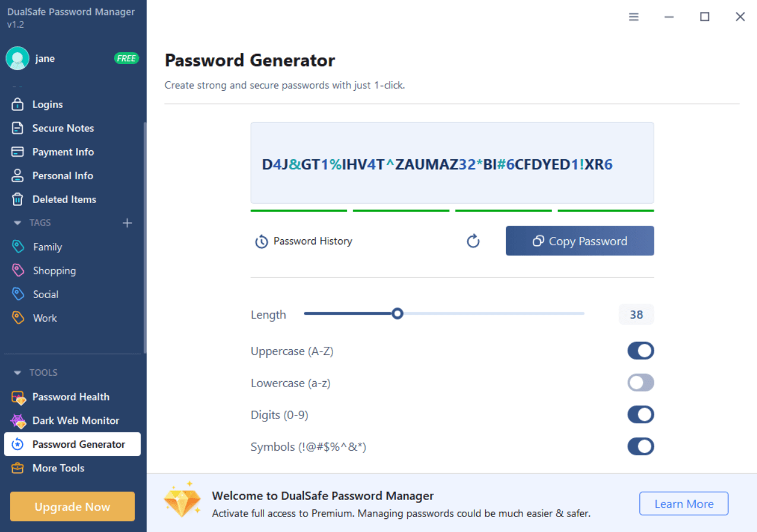The height and width of the screenshot is (532, 757).
Task: Open the hamburger menu icon
Action: [634, 17]
